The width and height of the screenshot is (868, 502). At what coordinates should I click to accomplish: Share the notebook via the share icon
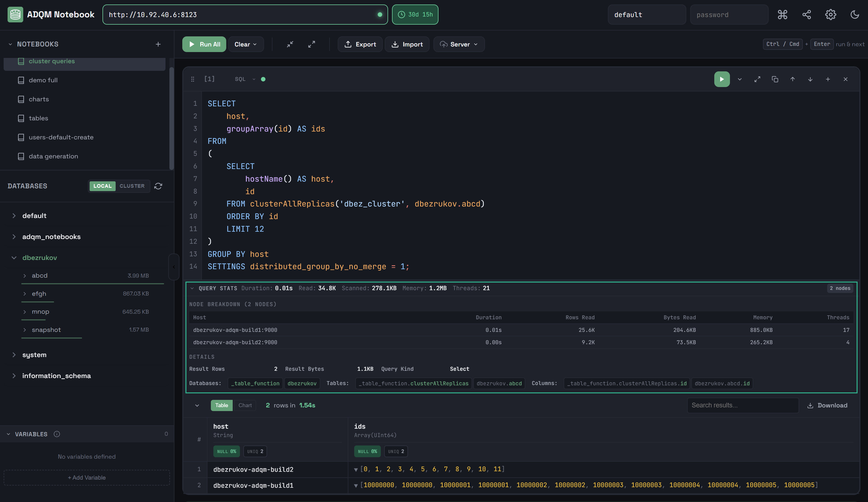pos(806,15)
